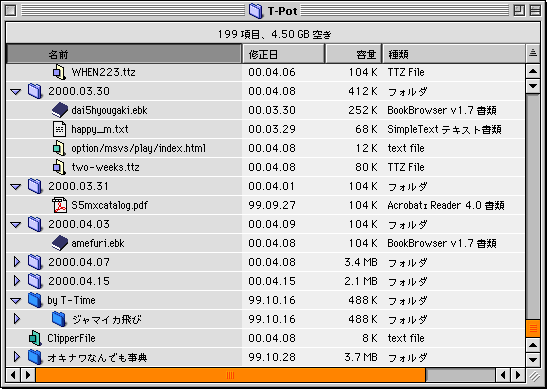Click the window resize grip corner

[533, 376]
